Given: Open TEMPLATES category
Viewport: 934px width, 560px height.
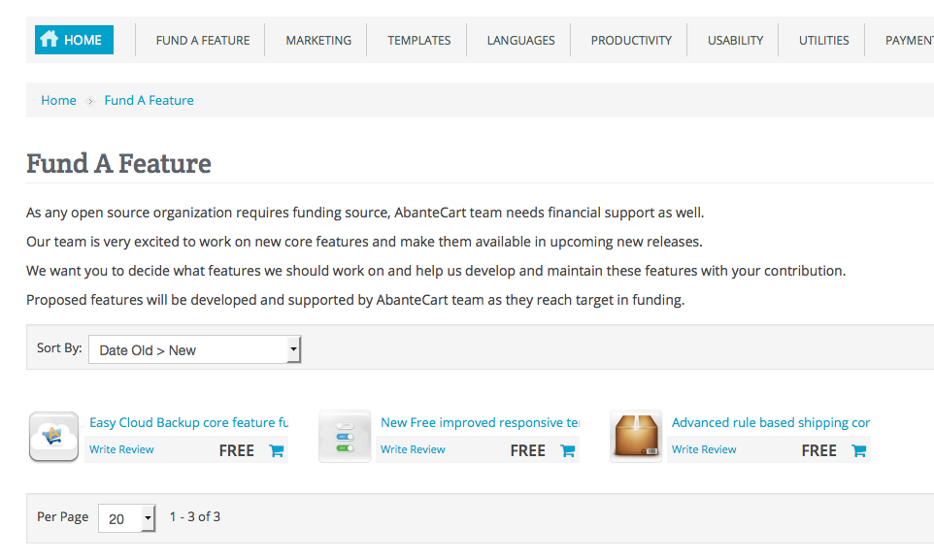Looking at the screenshot, I should pyautogui.click(x=418, y=41).
